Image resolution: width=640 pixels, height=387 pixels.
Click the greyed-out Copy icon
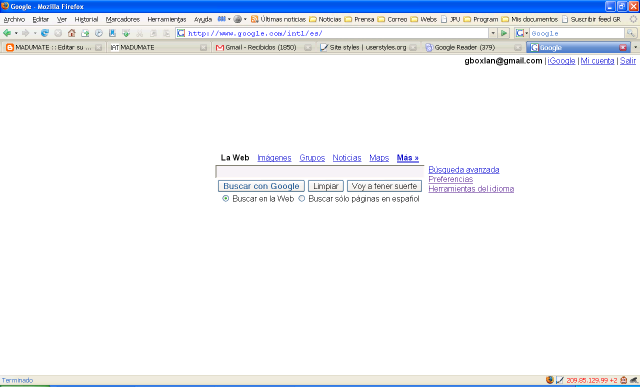153,33
